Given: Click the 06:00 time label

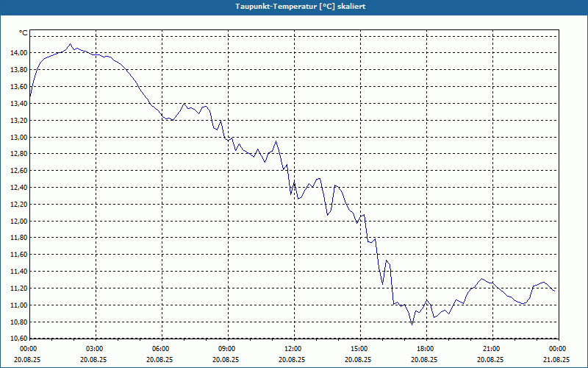Looking at the screenshot, I should coord(162,349).
